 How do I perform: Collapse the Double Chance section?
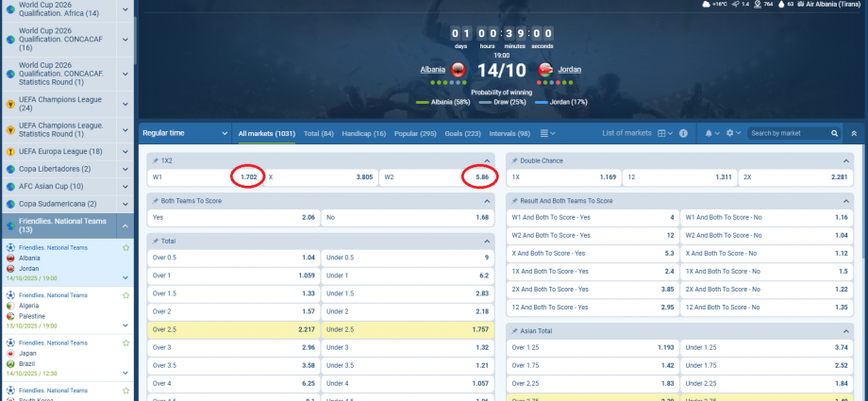tap(846, 160)
